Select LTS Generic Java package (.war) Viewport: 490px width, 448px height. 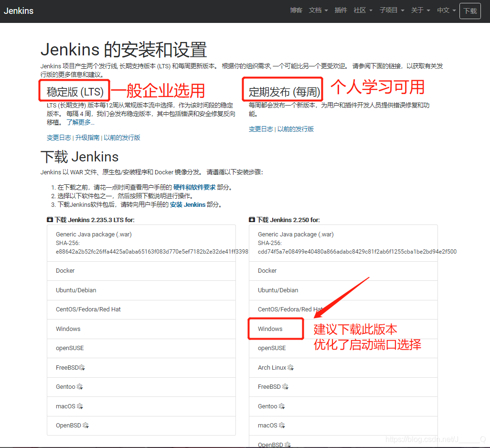click(x=141, y=243)
